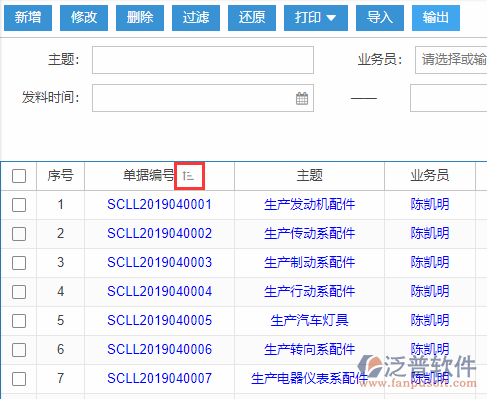Screen dimensions: 487x399
Task: Open the 生产汽车灯具 subject link
Action: [x=309, y=320]
